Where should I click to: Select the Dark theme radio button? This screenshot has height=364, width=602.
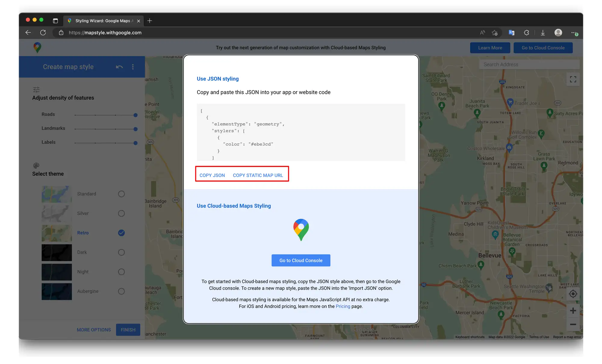tap(121, 252)
